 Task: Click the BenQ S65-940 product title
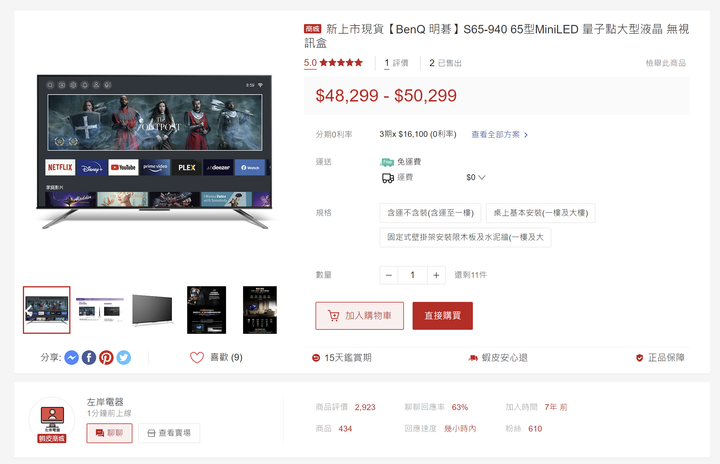click(496, 36)
